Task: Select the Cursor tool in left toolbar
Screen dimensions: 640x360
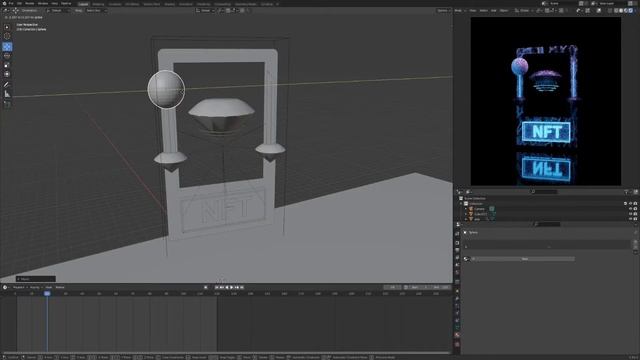Action: coord(7,36)
